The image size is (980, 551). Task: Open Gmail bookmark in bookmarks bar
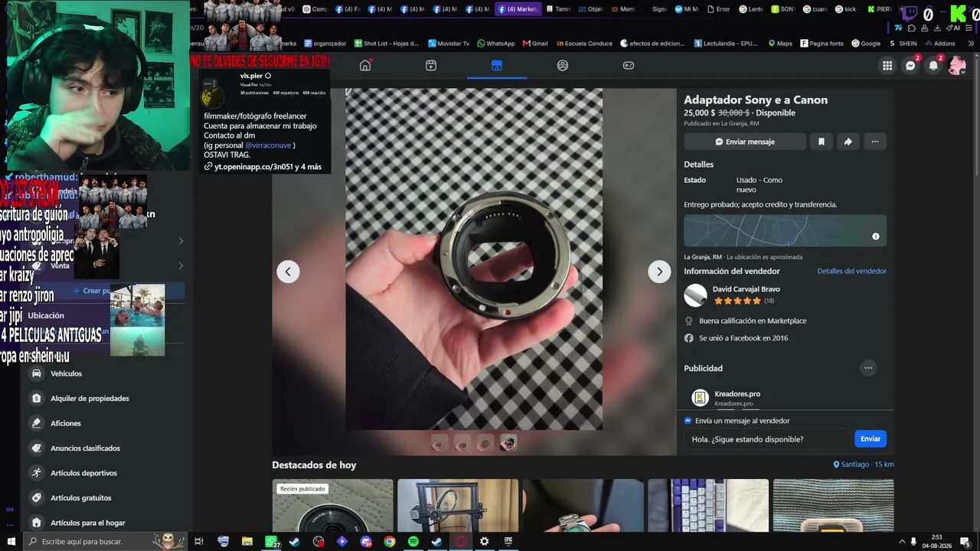[535, 44]
